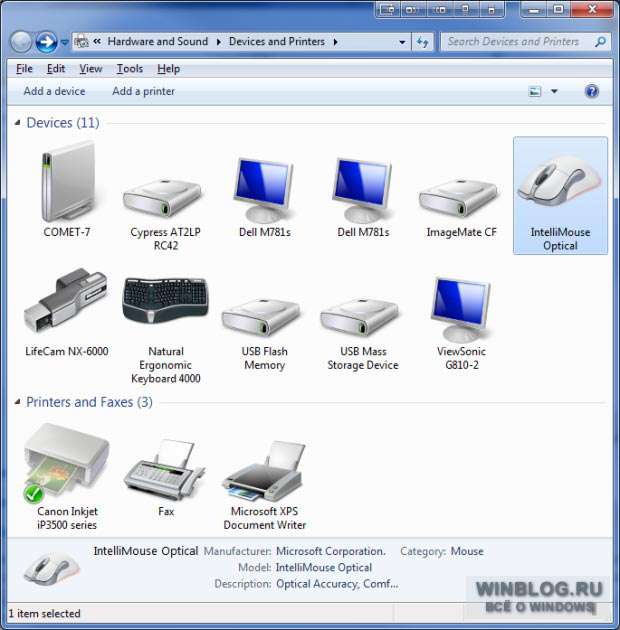
Task: Click Add a printer button
Action: tap(143, 92)
